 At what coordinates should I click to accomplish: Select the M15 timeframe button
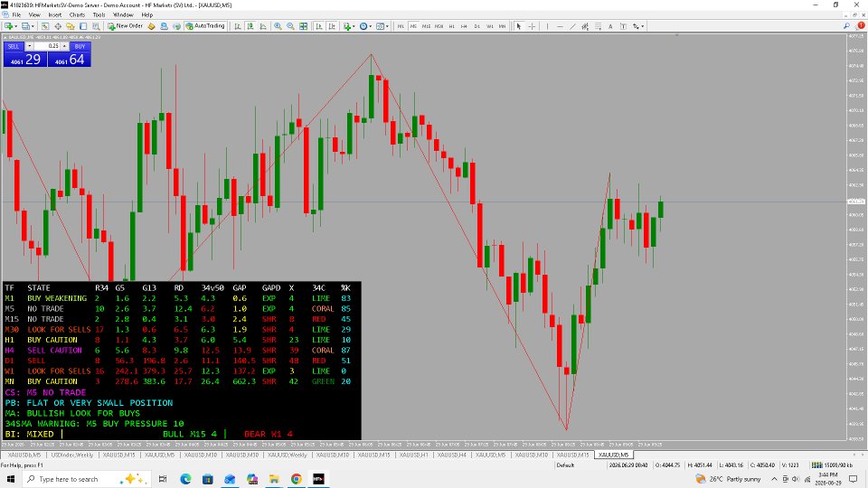click(426, 26)
